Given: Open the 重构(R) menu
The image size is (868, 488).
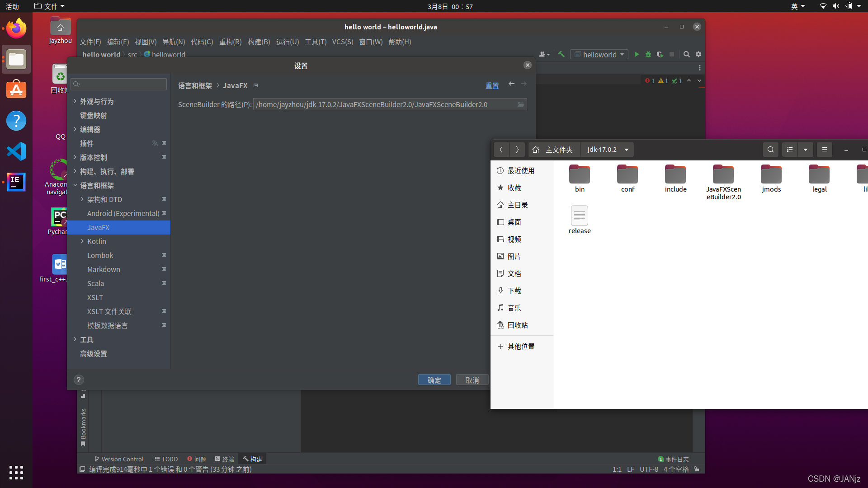Looking at the screenshot, I should [x=230, y=42].
